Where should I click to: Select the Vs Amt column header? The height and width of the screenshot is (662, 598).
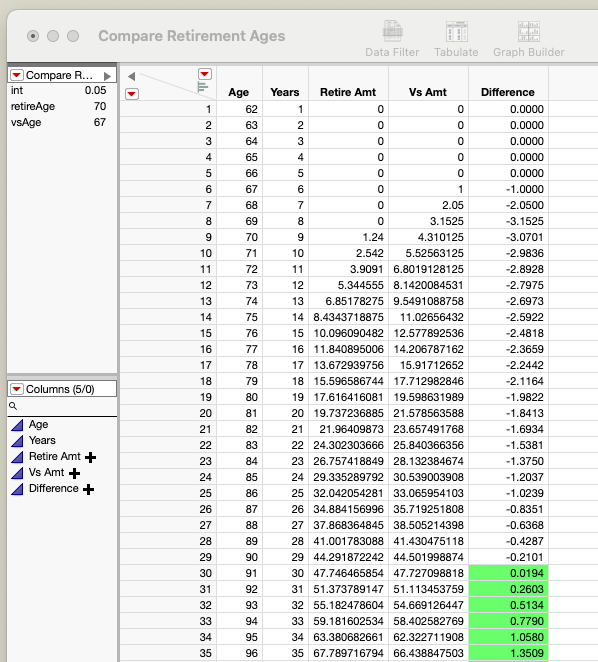(x=428, y=92)
